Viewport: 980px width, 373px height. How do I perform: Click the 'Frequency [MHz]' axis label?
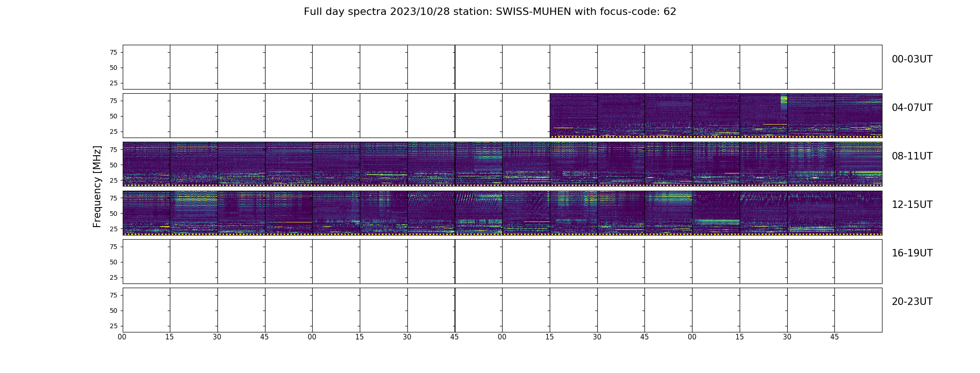[97, 186]
